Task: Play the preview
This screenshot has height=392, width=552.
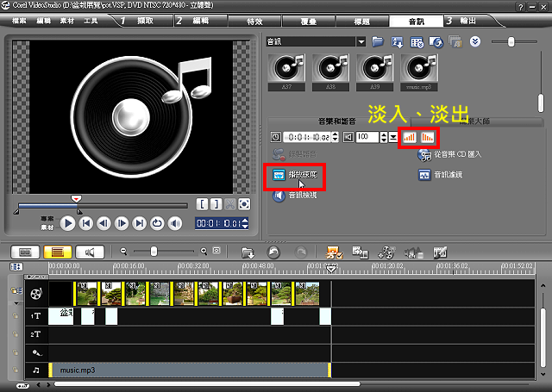Action: click(x=67, y=223)
